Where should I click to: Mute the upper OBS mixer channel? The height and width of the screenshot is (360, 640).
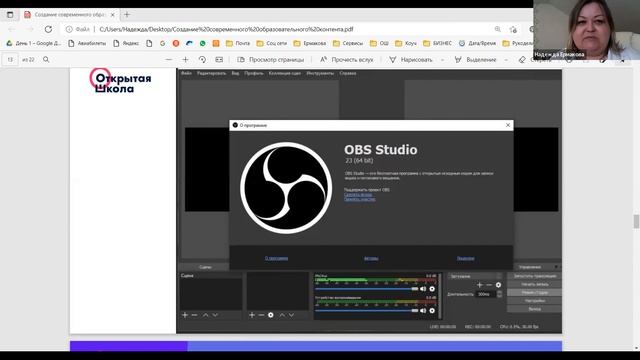tap(423, 289)
